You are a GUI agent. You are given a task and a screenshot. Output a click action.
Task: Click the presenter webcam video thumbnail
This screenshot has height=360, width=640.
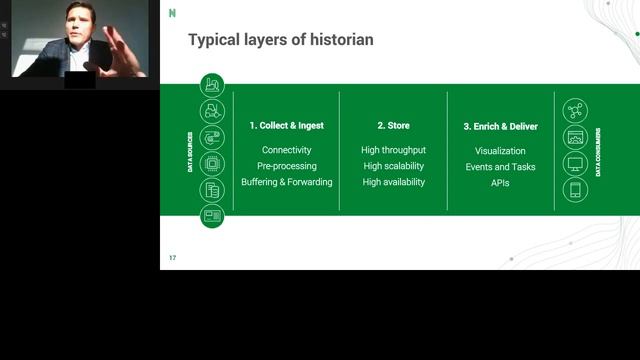point(80,39)
